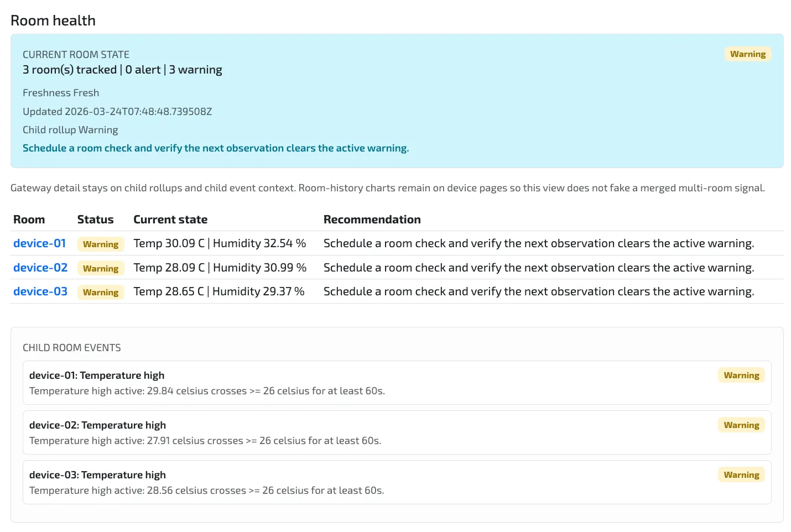Click the Status column header
Image resolution: width=791 pixels, height=532 pixels.
(x=95, y=220)
